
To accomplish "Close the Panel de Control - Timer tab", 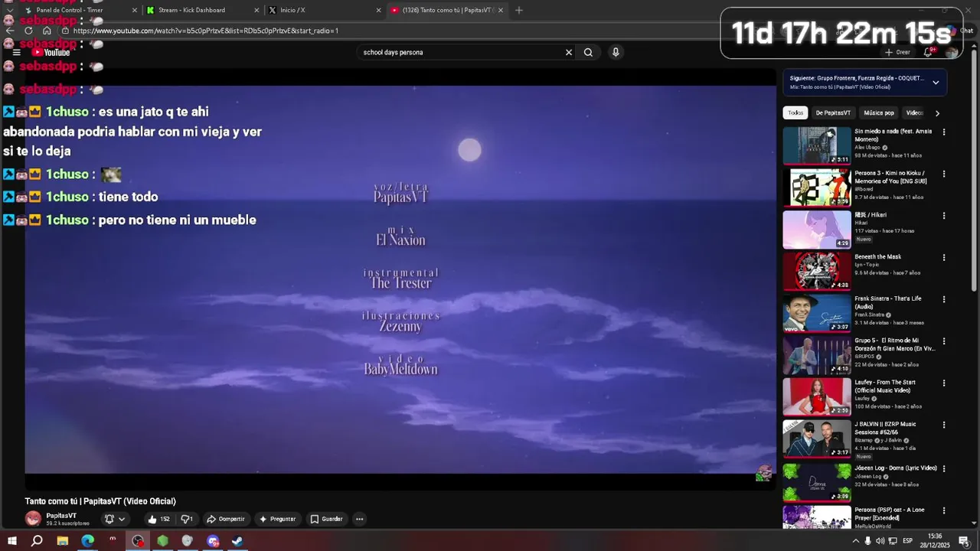I will click(x=135, y=10).
